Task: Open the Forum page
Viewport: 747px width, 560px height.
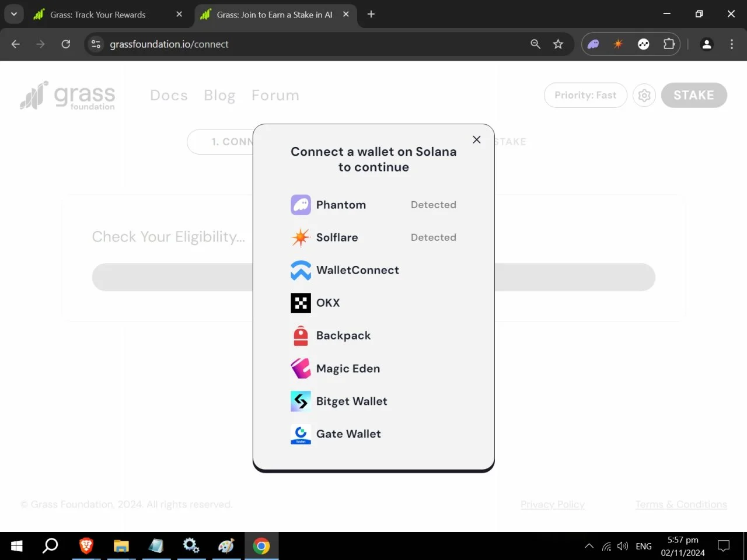Action: pos(275,95)
